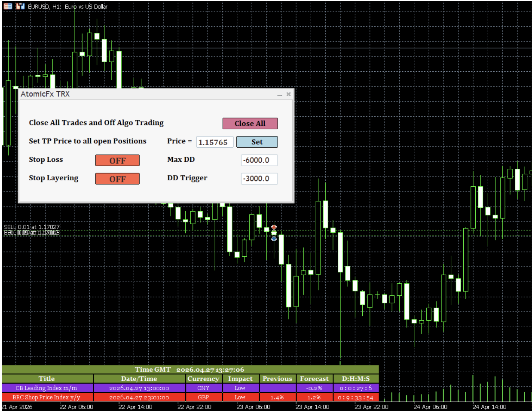Click the 0:9:33:54 countdown cell
This screenshot has width=532, height=413.
[x=356, y=398]
